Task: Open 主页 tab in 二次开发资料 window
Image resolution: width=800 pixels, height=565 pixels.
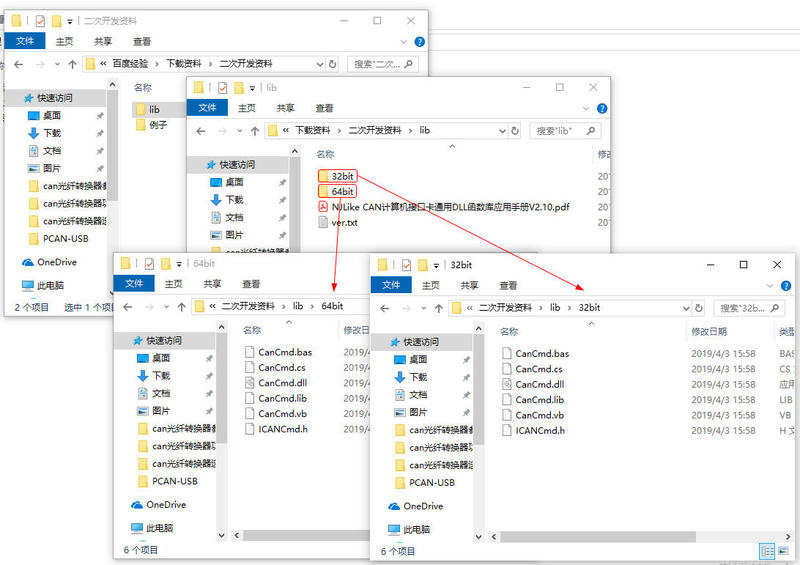Action: (x=64, y=42)
